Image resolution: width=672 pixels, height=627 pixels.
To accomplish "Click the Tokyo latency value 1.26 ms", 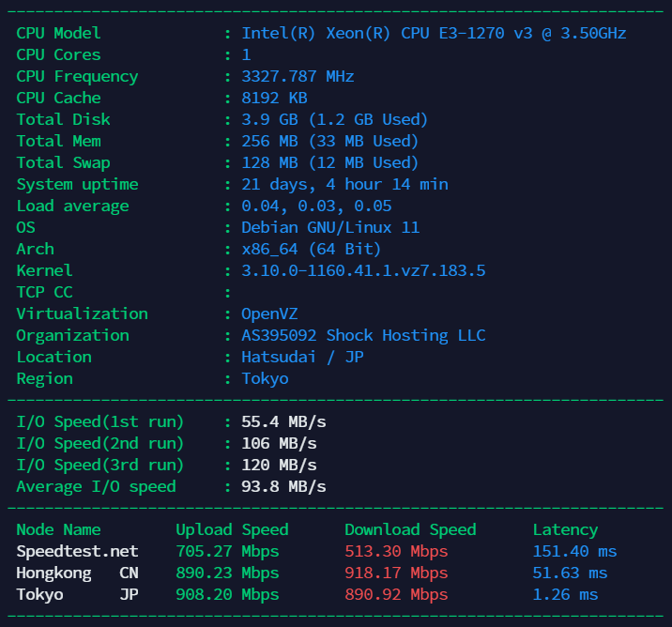I will pos(565,595).
